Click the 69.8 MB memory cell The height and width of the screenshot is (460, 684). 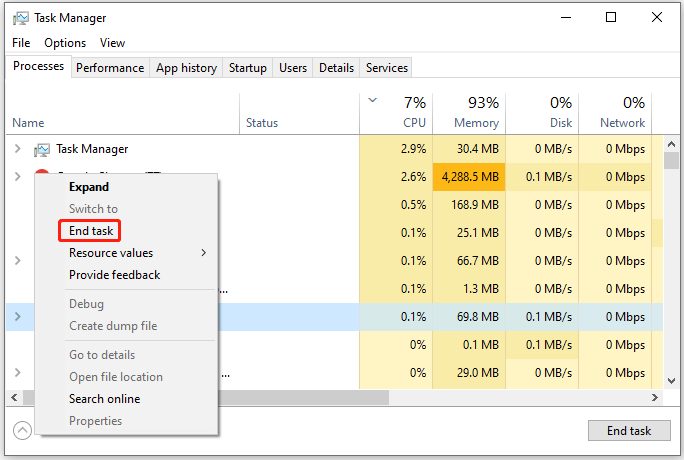[469, 317]
